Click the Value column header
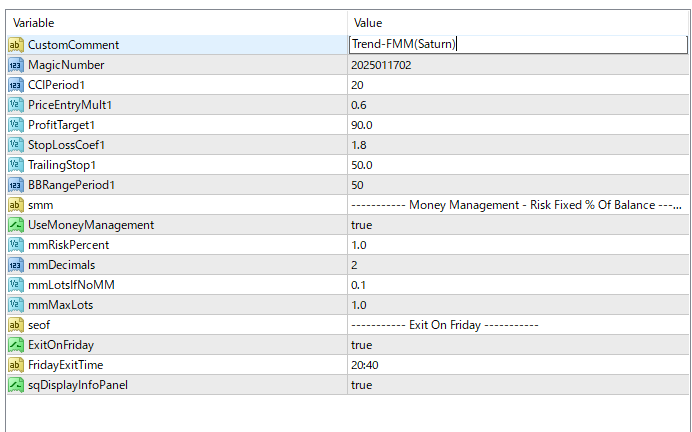The image size is (692, 432). [x=518, y=22]
